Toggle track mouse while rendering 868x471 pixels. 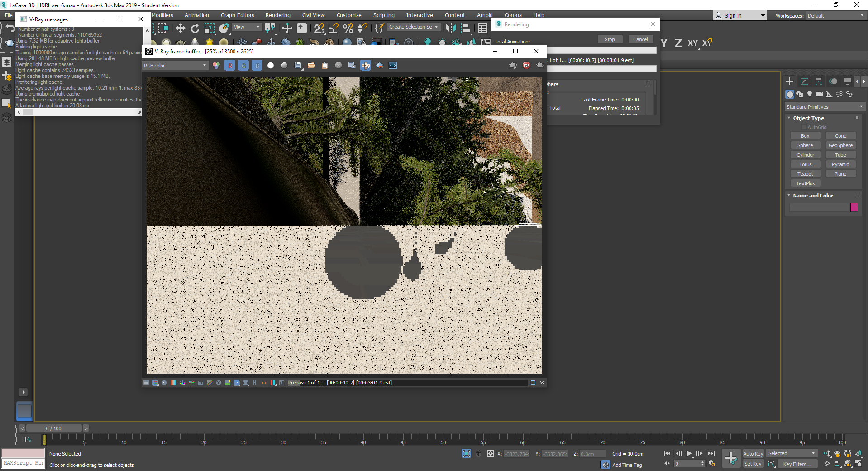coord(366,66)
